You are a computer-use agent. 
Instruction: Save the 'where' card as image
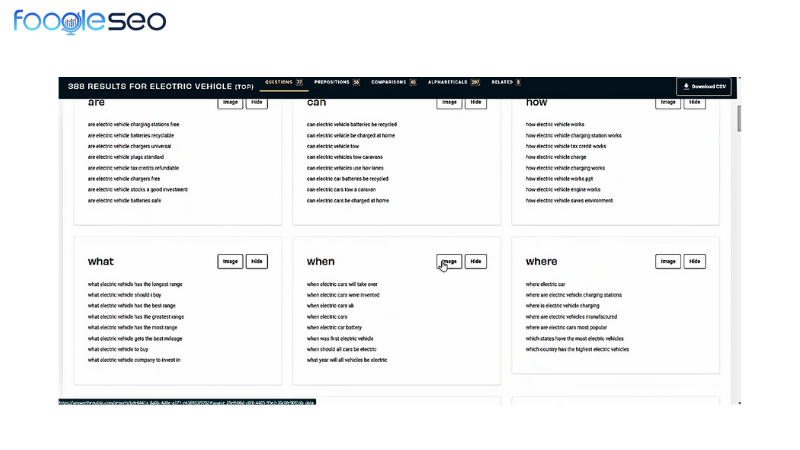click(x=667, y=261)
